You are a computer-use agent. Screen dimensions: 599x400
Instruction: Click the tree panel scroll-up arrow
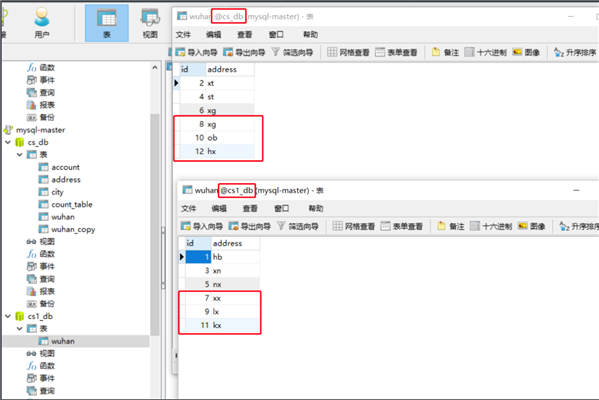155,68
